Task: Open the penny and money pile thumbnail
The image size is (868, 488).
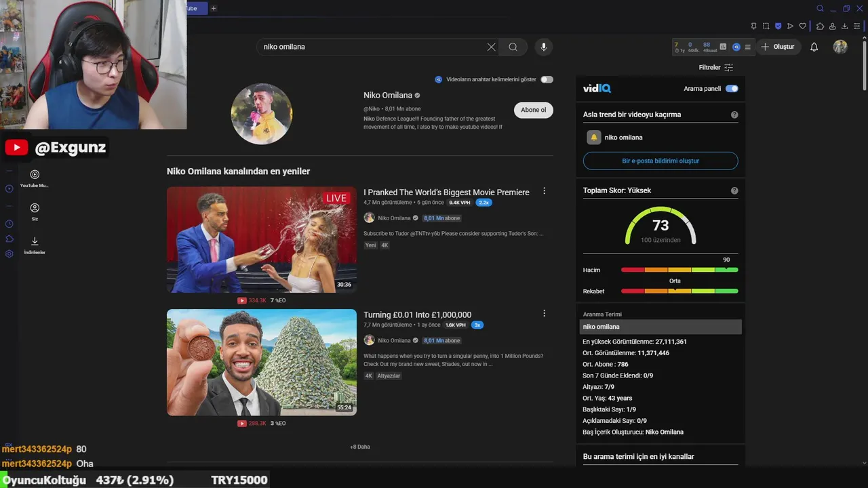Action: coord(262,362)
